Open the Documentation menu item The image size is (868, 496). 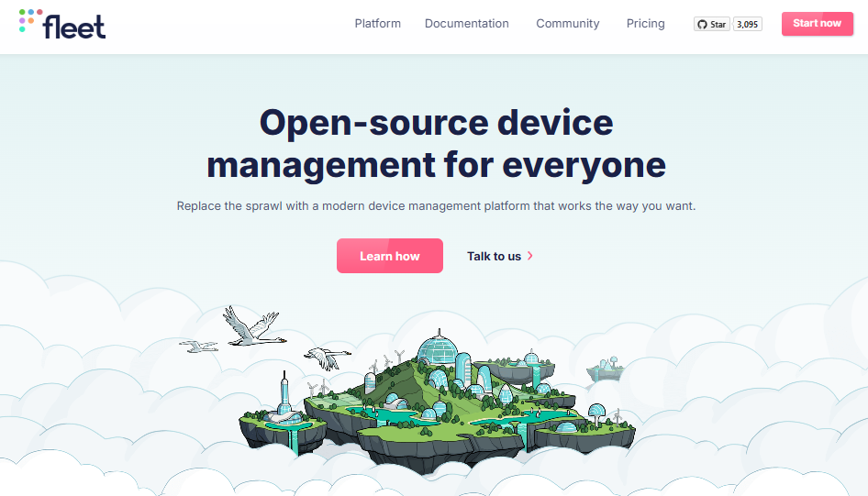(x=467, y=24)
